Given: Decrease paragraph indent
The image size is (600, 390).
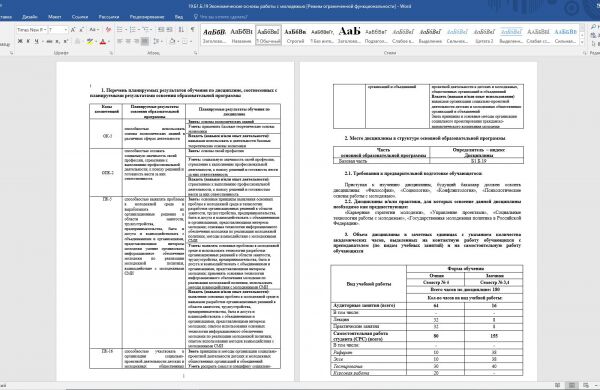Looking at the screenshot, I should (x=161, y=29).
